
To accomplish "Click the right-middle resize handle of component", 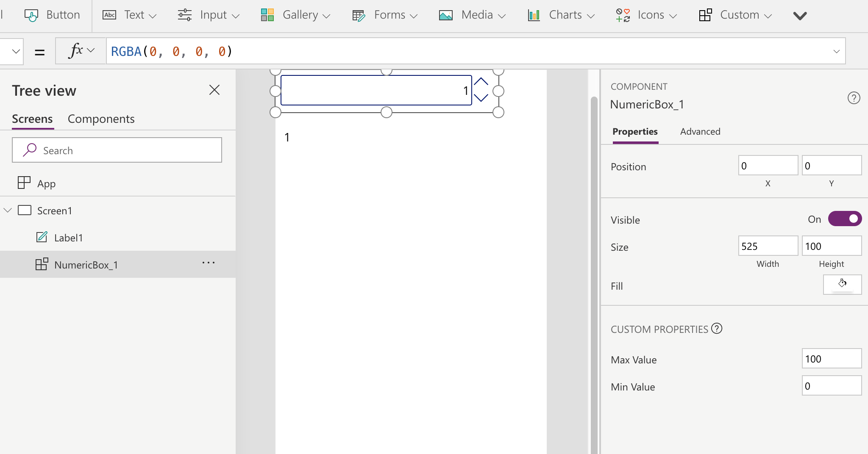I will coord(498,91).
